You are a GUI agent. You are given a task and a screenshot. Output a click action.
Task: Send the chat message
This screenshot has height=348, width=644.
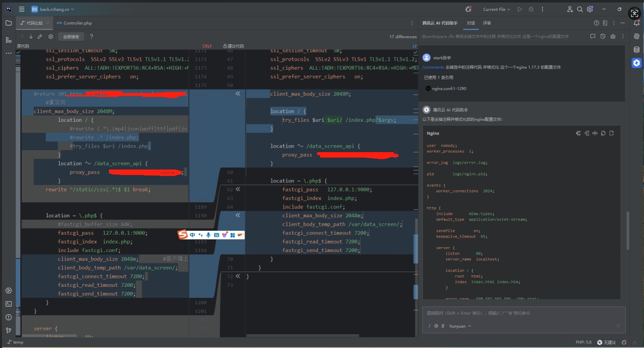(x=618, y=326)
